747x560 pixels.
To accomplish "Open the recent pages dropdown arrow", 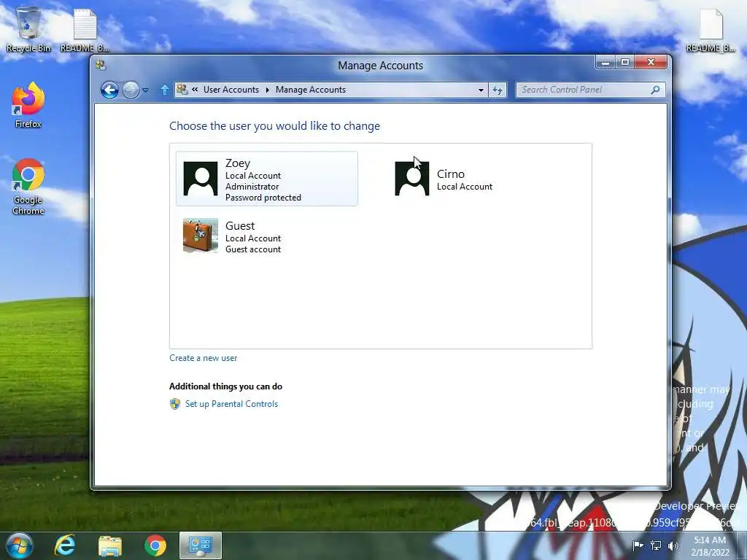I will tap(146, 90).
